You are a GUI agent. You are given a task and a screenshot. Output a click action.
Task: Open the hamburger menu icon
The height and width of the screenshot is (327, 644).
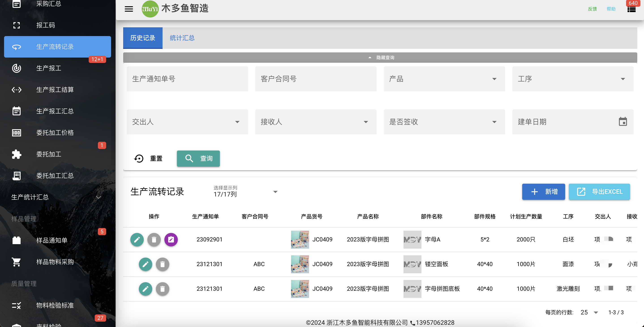coord(129,9)
